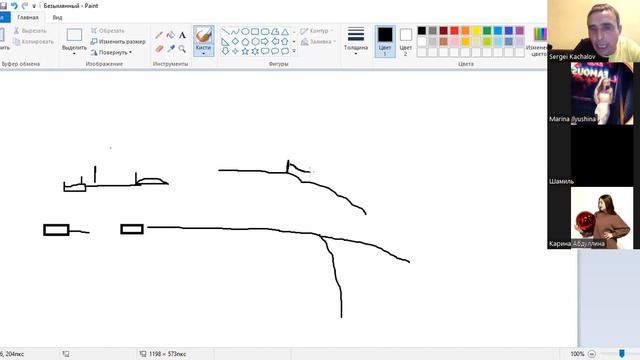
Task: Choose the Oval callout shape
Action: (275, 51)
